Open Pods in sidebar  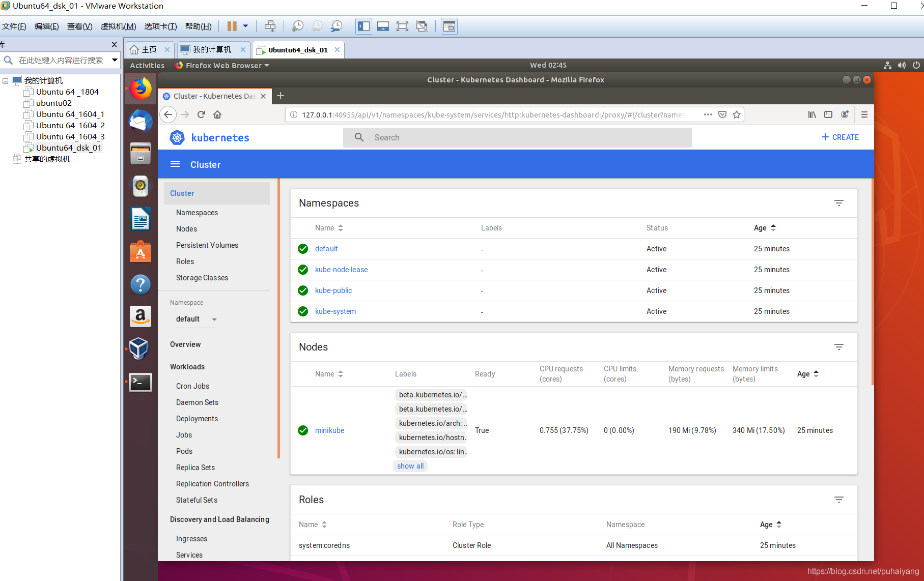click(184, 451)
